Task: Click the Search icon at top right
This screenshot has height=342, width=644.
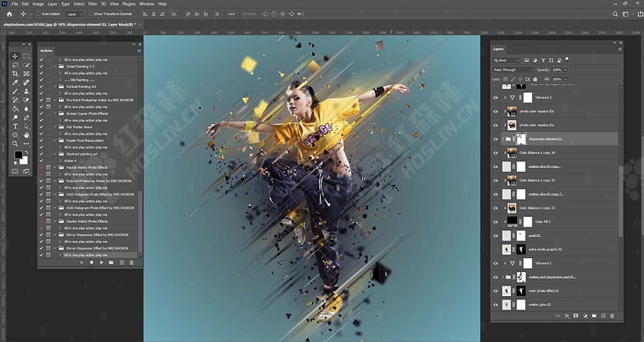Action: point(615,14)
